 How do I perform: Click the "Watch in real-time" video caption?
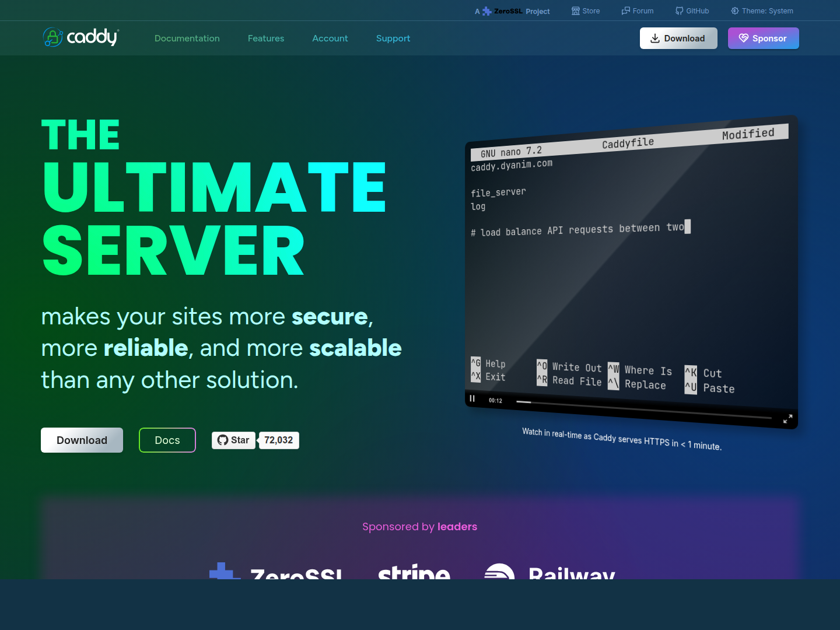pyautogui.click(x=622, y=439)
